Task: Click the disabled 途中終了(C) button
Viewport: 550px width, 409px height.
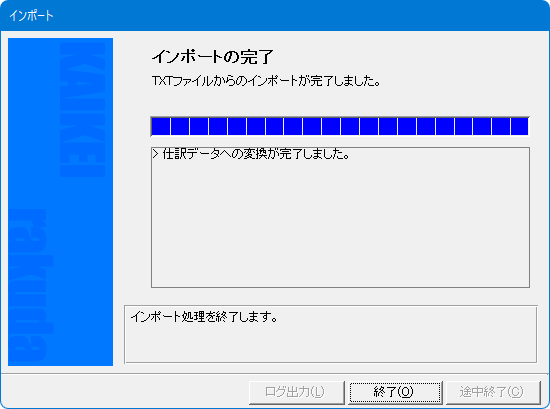Action: point(493,392)
